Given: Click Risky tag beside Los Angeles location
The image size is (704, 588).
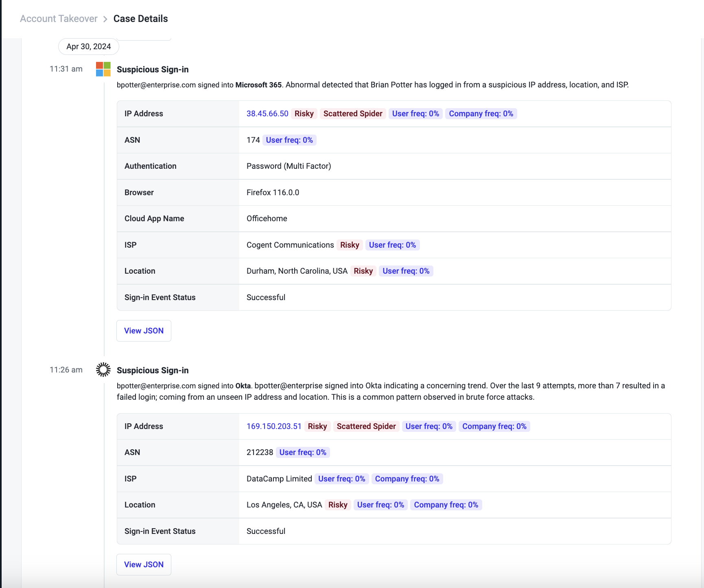Looking at the screenshot, I should (x=338, y=505).
